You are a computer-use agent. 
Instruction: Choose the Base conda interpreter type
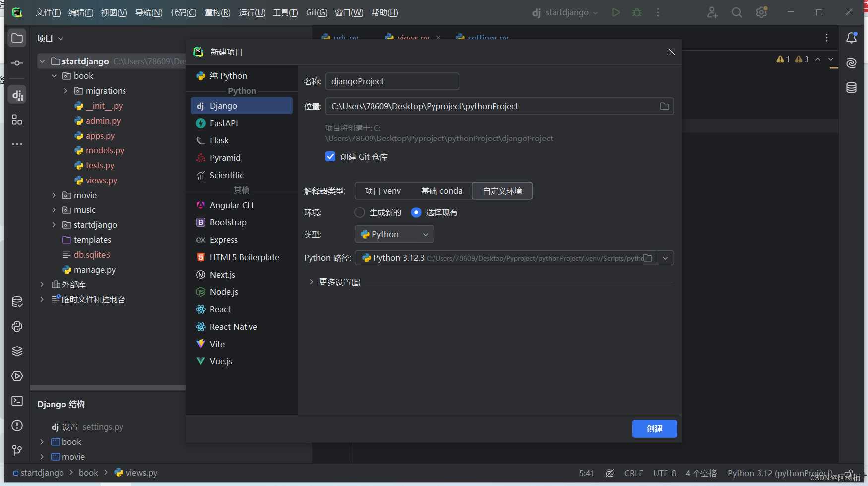click(x=441, y=191)
